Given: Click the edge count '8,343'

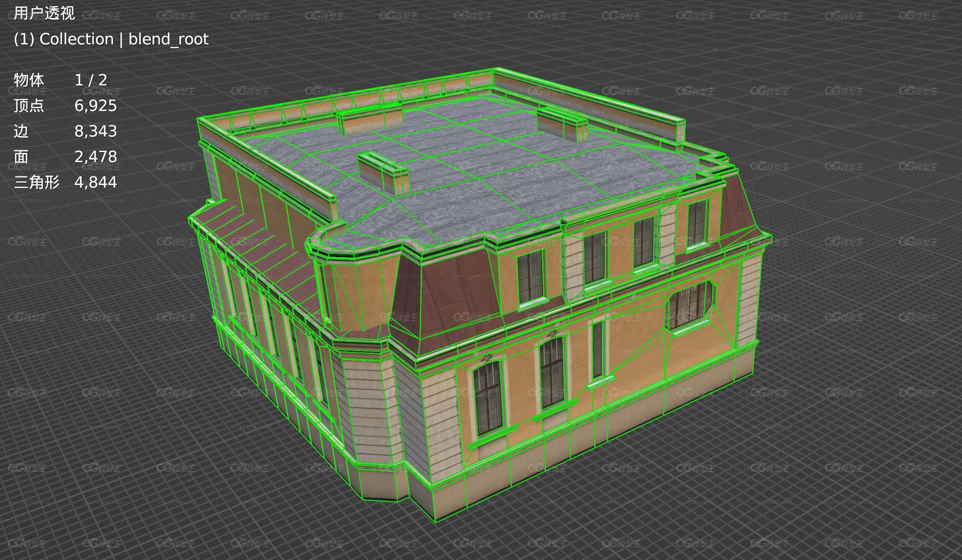Looking at the screenshot, I should pos(96,131).
